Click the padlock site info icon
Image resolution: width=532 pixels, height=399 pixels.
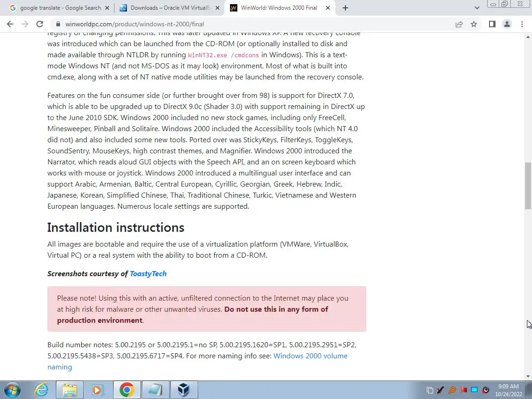pos(58,24)
